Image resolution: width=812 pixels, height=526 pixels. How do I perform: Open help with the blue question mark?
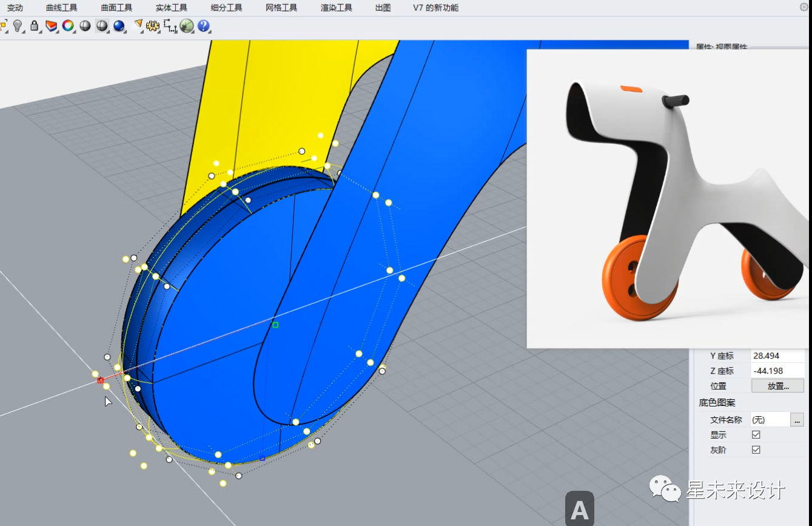[x=204, y=25]
